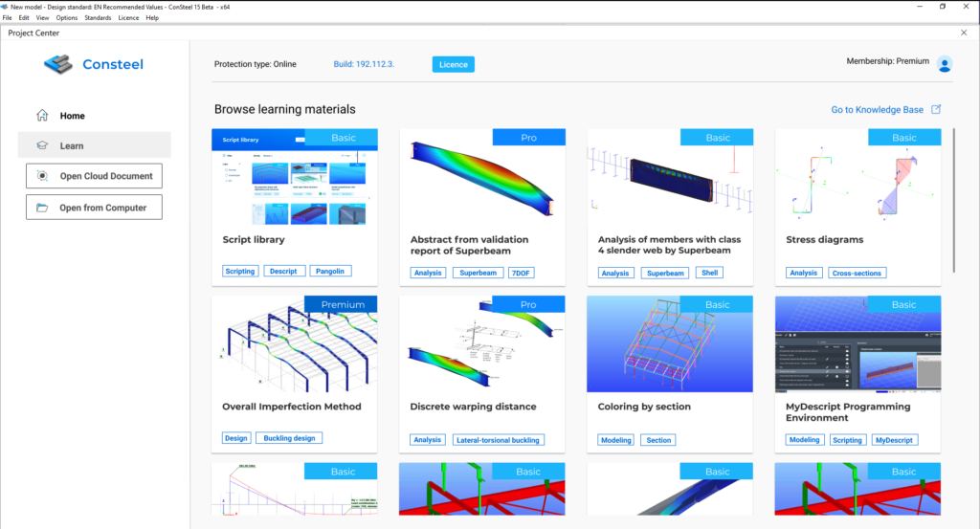Click the Consteel logo
The height and width of the screenshot is (529, 980).
click(x=94, y=64)
